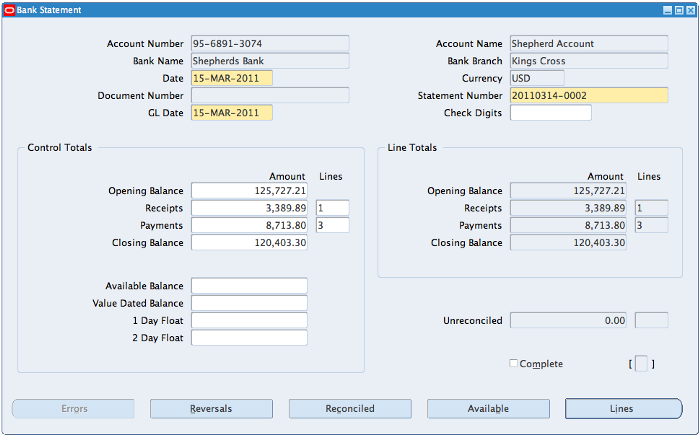Tick the Complete checkbox

(513, 363)
